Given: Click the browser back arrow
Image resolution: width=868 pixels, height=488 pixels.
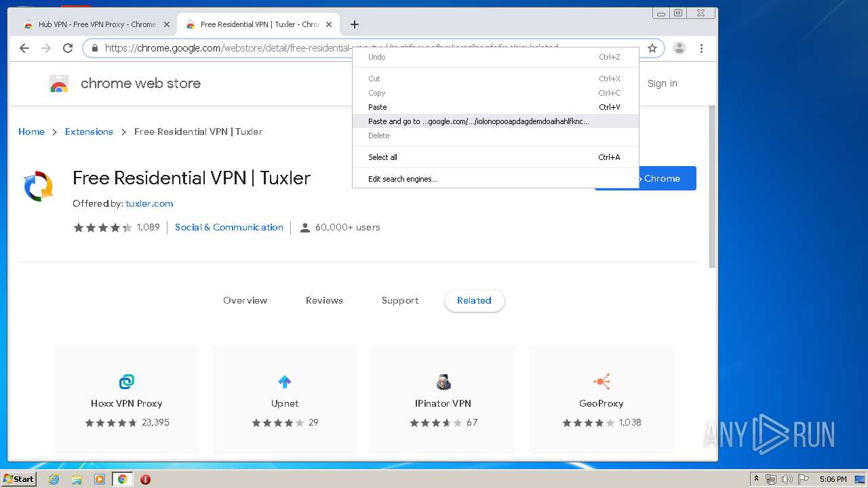Looking at the screenshot, I should 24,48.
